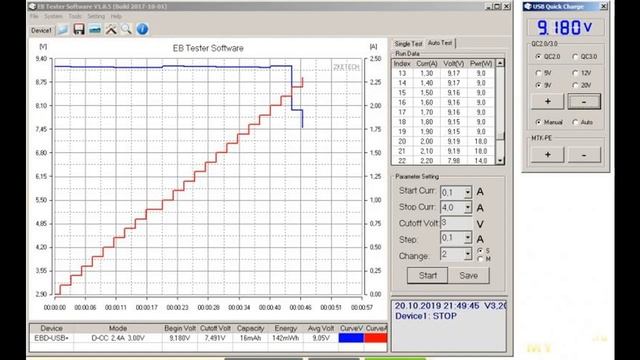The width and height of the screenshot is (640, 360).
Task: Click Run Data scrollbar up arrow
Action: point(500,63)
